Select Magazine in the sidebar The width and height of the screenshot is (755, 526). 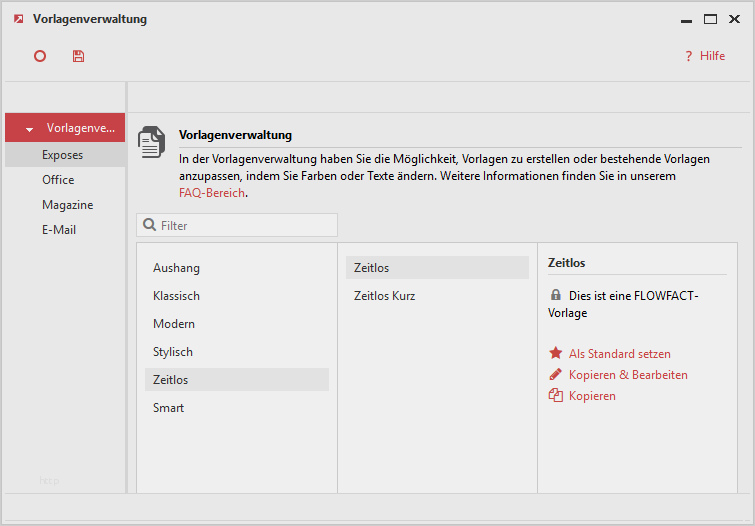coord(67,205)
